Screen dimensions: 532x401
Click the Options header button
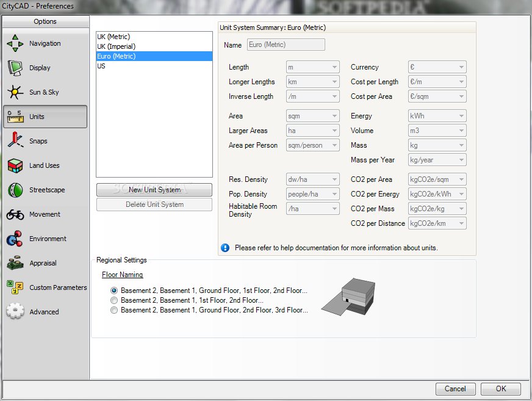click(46, 21)
